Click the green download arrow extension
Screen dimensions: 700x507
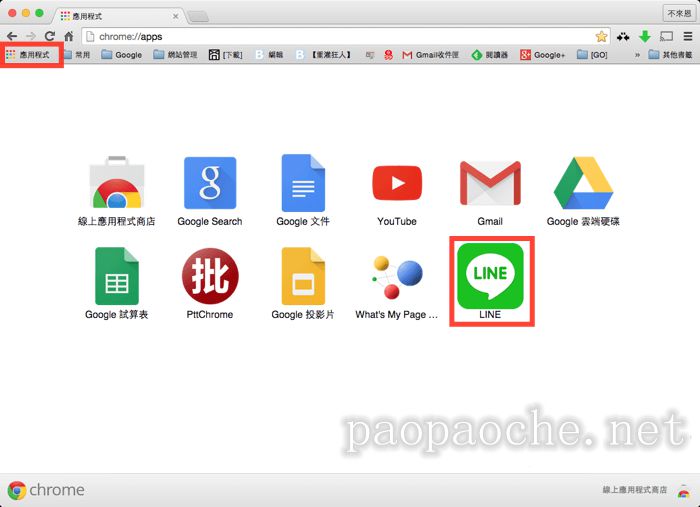(645, 37)
